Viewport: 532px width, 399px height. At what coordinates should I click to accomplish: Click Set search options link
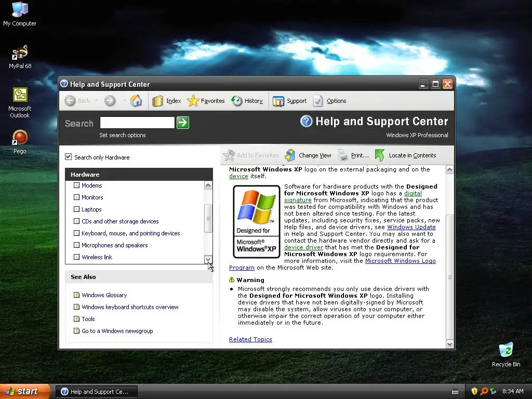point(123,135)
